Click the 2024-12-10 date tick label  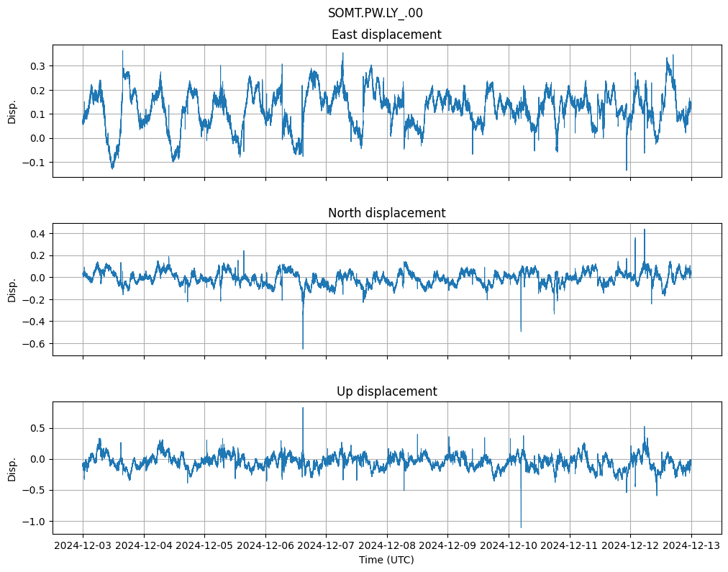click(x=509, y=545)
